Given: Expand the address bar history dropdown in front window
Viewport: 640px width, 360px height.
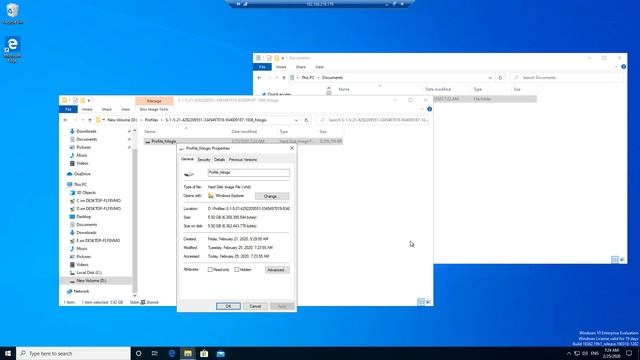Looking at the screenshot, I should [x=296, y=120].
